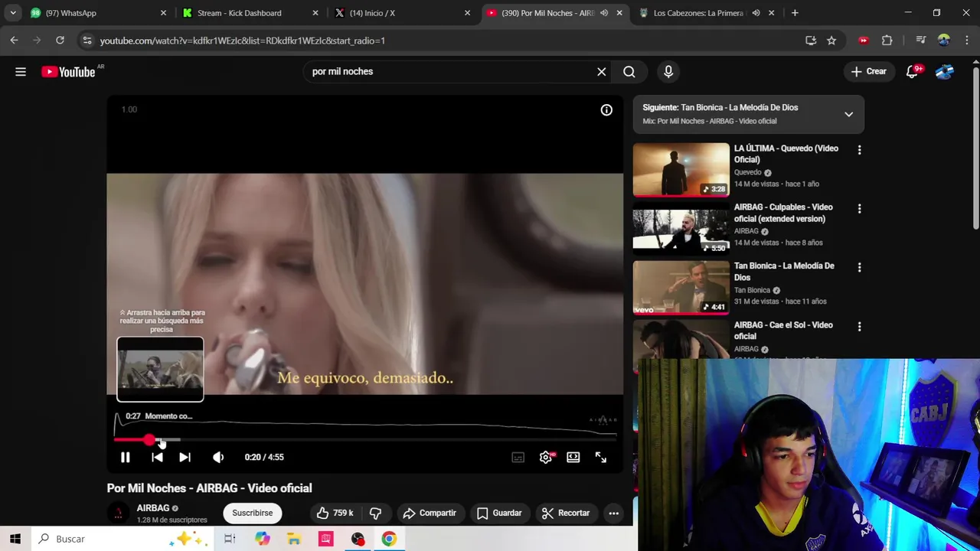Viewport: 980px width, 551px height.
Task: Open the YouTube account avatar menu
Action: (x=945, y=72)
